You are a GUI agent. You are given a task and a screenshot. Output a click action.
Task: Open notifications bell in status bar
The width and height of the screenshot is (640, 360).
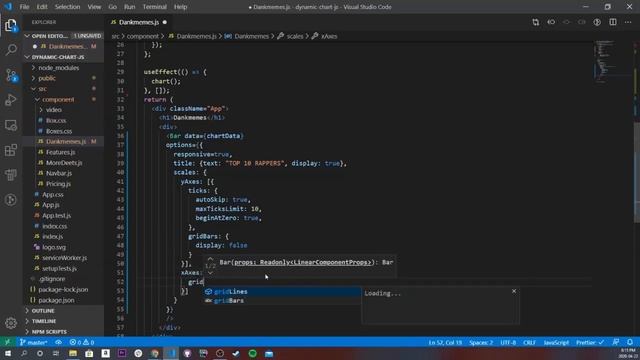630,342
